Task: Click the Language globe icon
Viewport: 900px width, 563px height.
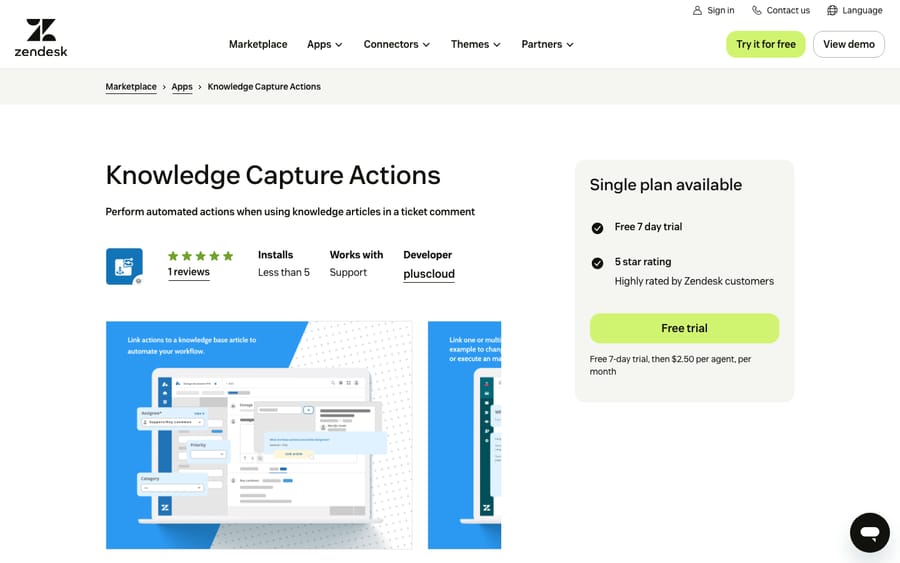Action: click(832, 10)
